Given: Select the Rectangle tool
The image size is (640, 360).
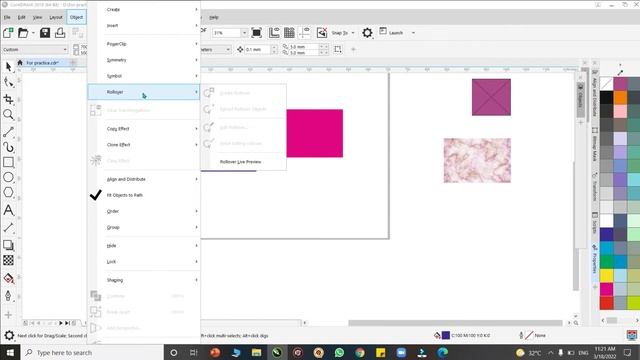Looking at the screenshot, I should point(9,162).
